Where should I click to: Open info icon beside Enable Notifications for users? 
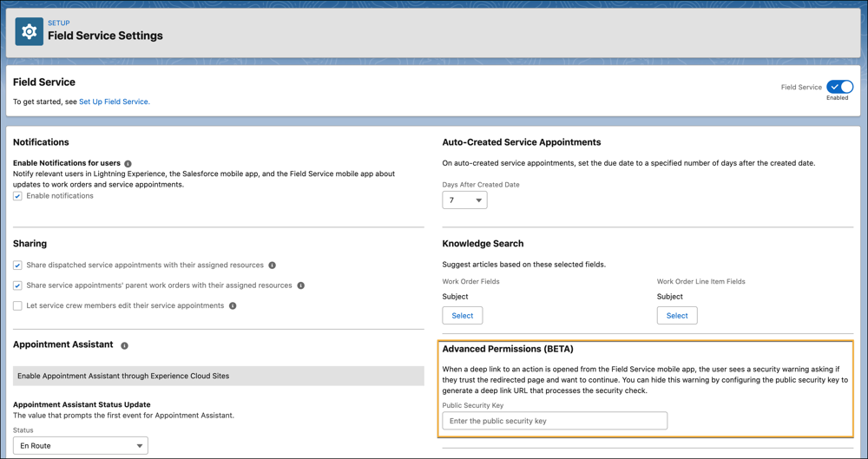[128, 164]
